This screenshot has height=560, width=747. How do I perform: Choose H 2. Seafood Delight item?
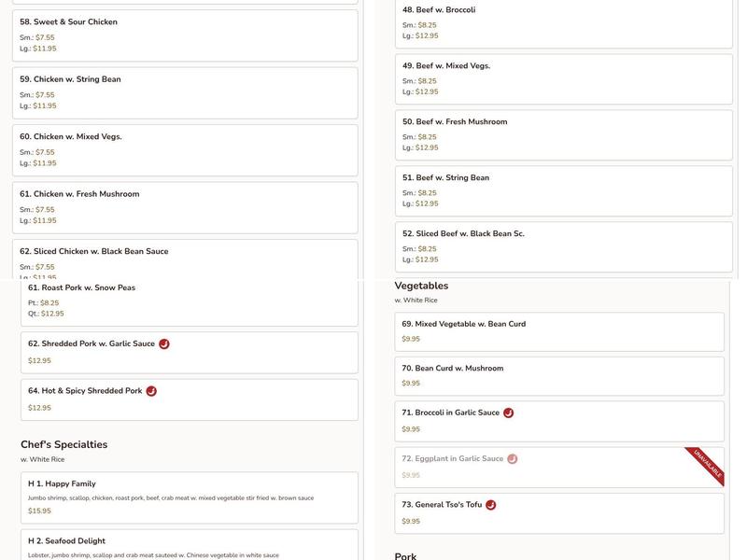coord(190,545)
